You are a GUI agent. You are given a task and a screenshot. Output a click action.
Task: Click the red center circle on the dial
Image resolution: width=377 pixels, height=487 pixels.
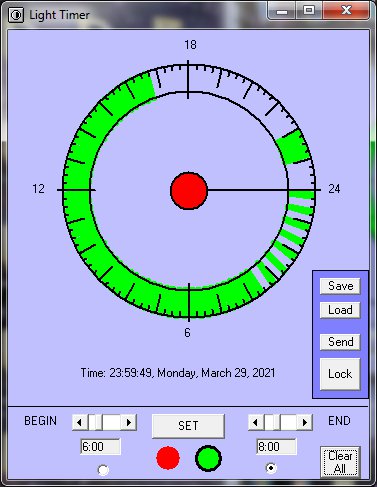point(189,191)
